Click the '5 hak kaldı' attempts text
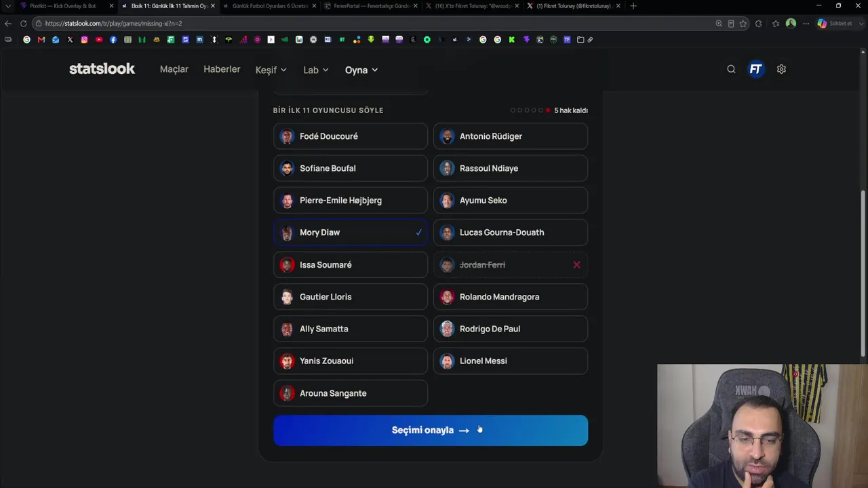 tap(571, 110)
